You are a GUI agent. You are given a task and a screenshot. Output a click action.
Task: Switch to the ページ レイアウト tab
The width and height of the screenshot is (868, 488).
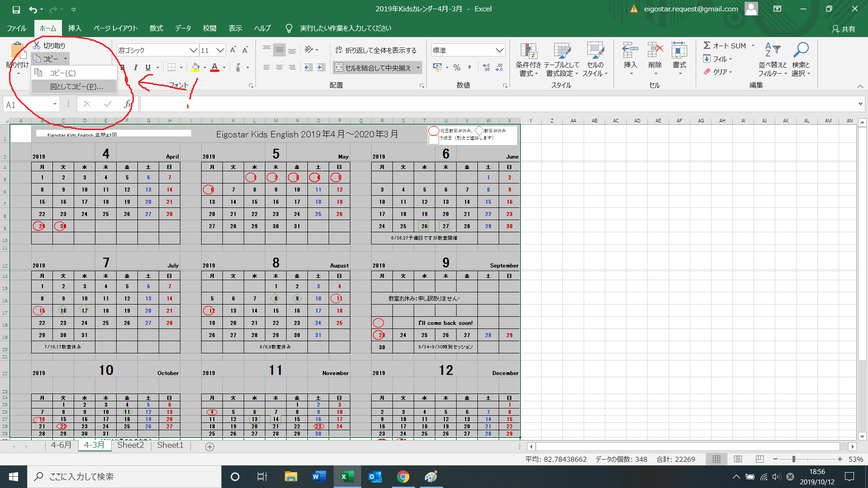tap(115, 28)
